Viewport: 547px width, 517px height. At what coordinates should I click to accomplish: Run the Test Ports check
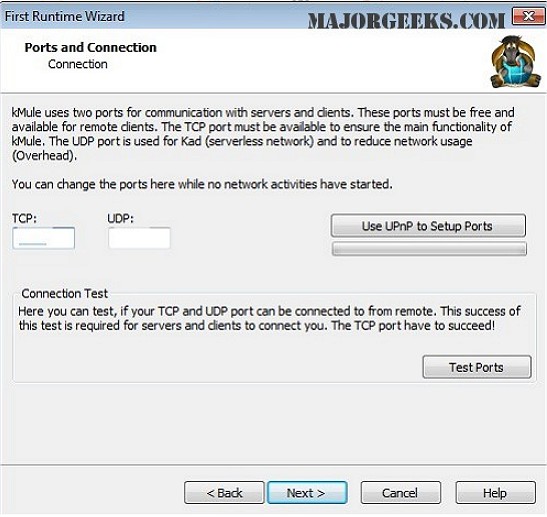pyautogui.click(x=477, y=367)
